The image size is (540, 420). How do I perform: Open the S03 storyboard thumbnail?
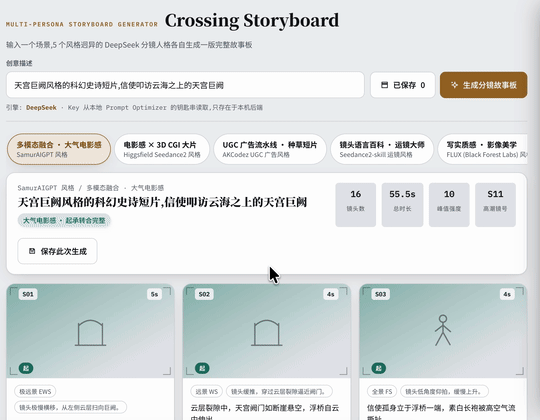pyautogui.click(x=443, y=331)
